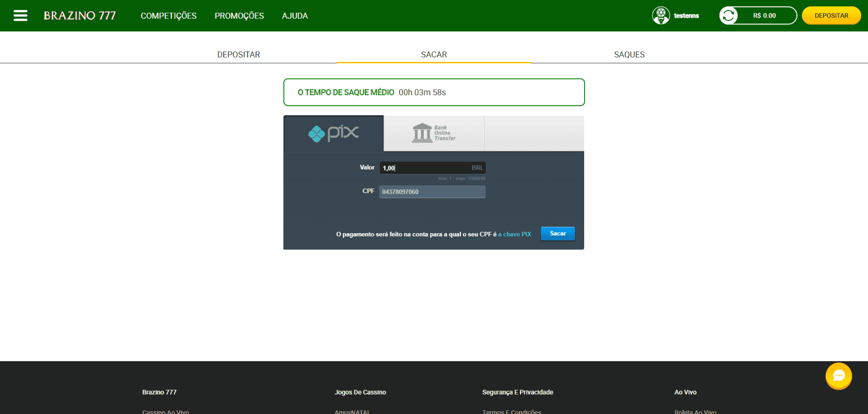Open the live chat bubble icon
868x414 pixels.
click(x=838, y=376)
